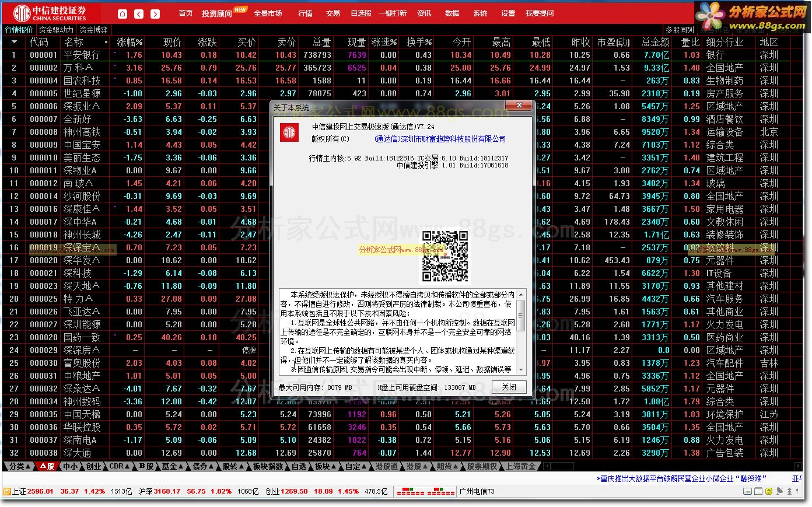812x507 pixels.
Task: Click the red-green market breadth indicator
Action: tap(426, 492)
